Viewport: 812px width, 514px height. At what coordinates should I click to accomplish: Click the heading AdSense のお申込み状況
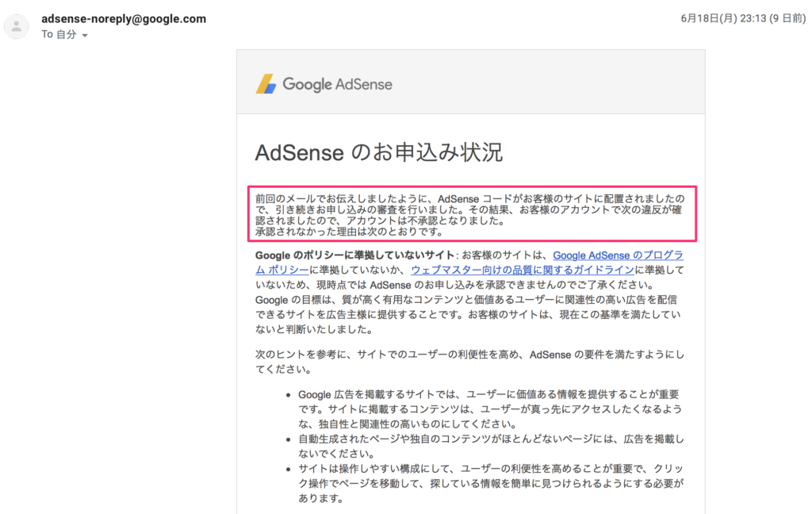(378, 152)
